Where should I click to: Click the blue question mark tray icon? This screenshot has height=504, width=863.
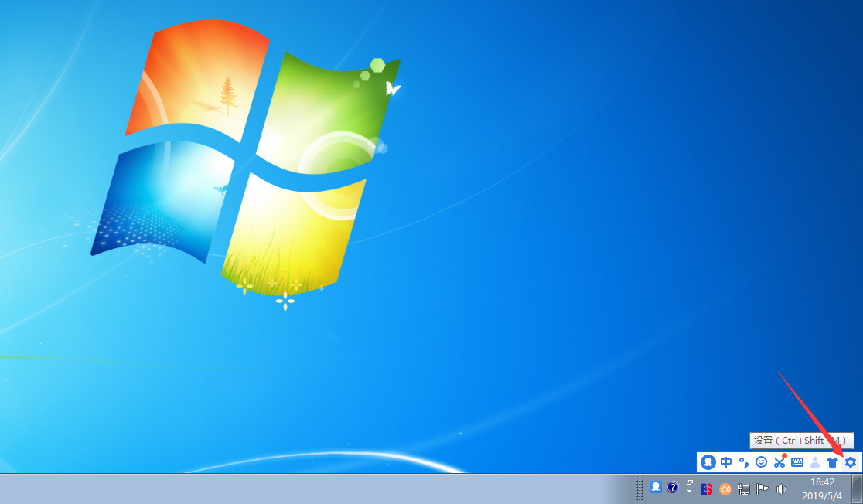pos(671,488)
